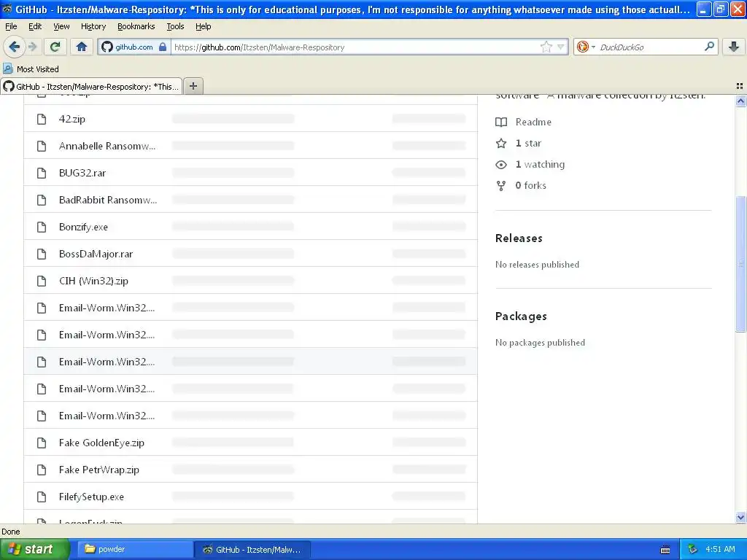Open the Most Visited bookmarks folder
Viewport: 747px width, 560px height.
pyautogui.click(x=31, y=69)
